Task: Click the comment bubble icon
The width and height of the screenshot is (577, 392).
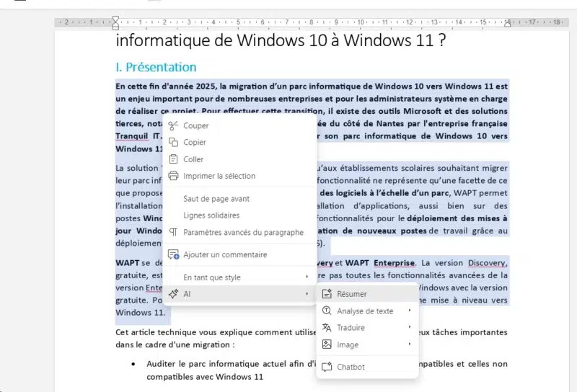Action: (173, 254)
